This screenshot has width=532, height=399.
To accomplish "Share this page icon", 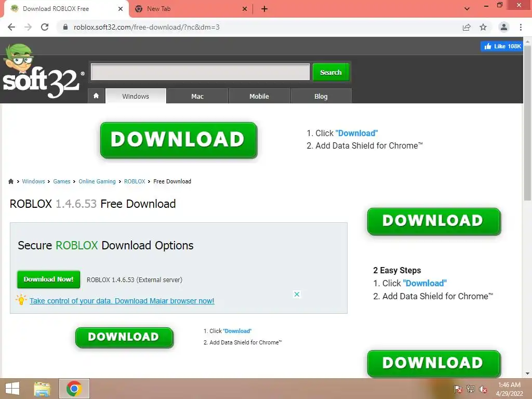I will [467, 27].
